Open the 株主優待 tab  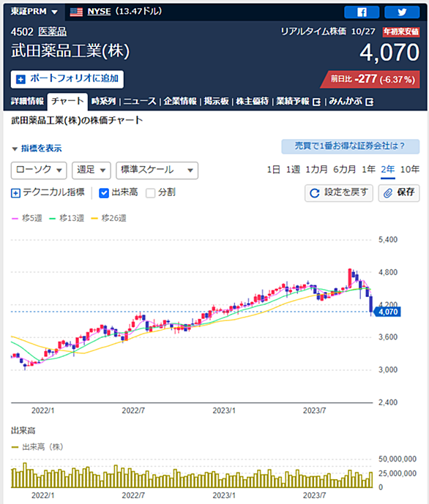click(253, 101)
